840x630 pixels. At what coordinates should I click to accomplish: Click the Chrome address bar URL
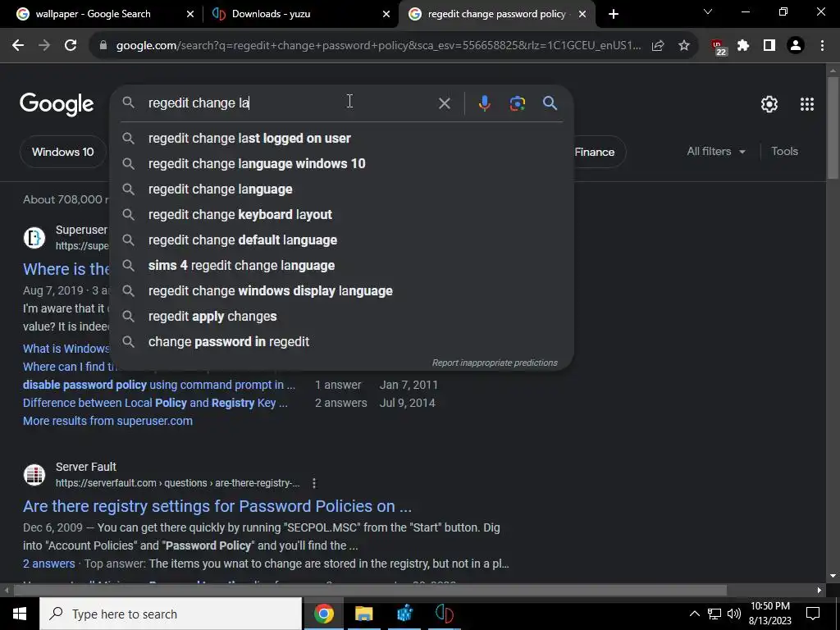378,46
